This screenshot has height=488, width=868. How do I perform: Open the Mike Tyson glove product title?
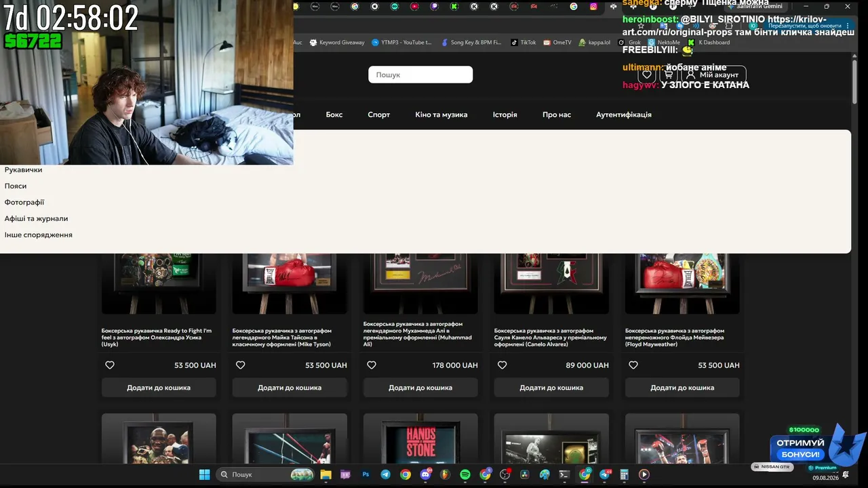(282, 338)
